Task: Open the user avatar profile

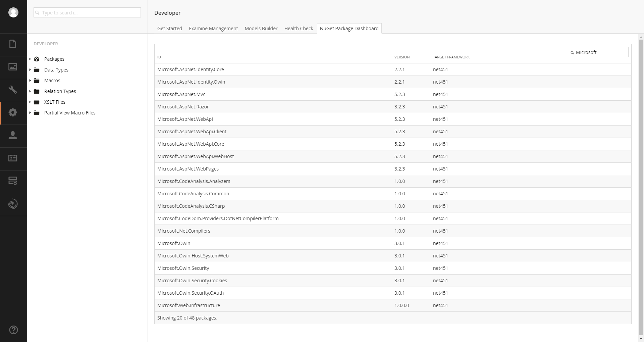Action: 13,12
